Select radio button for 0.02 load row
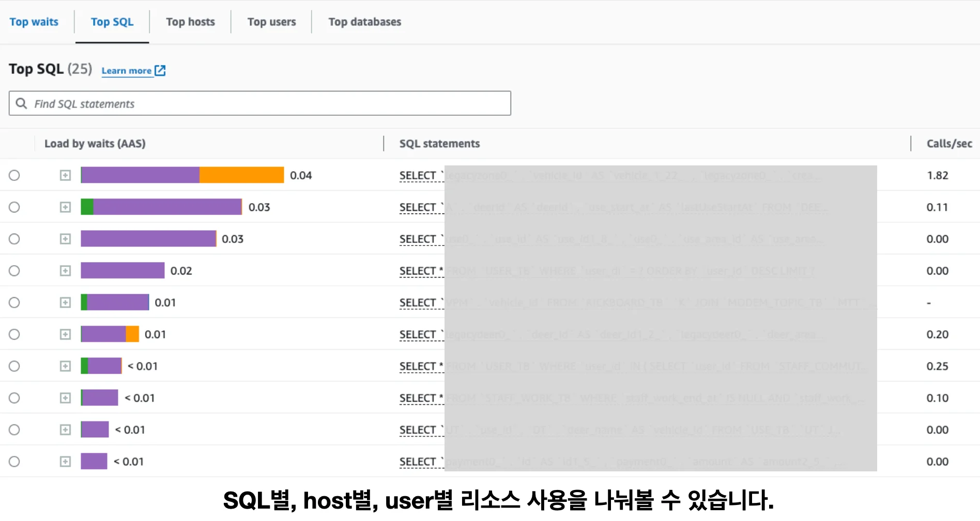This screenshot has width=980, height=521. 14,271
